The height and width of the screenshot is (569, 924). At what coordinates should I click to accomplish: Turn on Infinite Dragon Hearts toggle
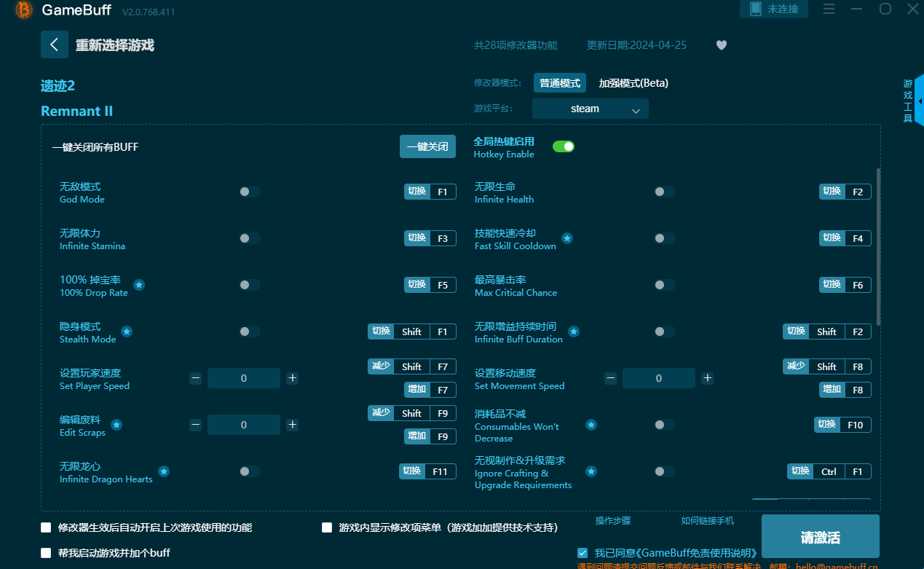point(250,471)
